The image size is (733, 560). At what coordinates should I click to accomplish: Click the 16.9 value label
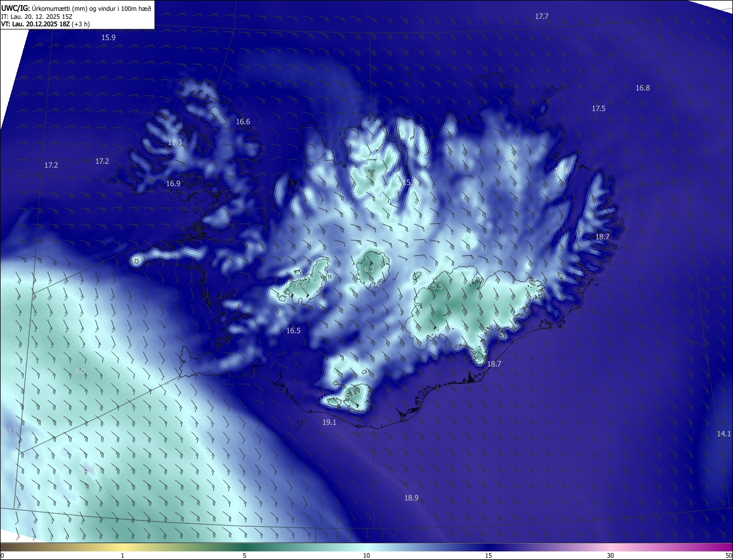pyautogui.click(x=173, y=184)
